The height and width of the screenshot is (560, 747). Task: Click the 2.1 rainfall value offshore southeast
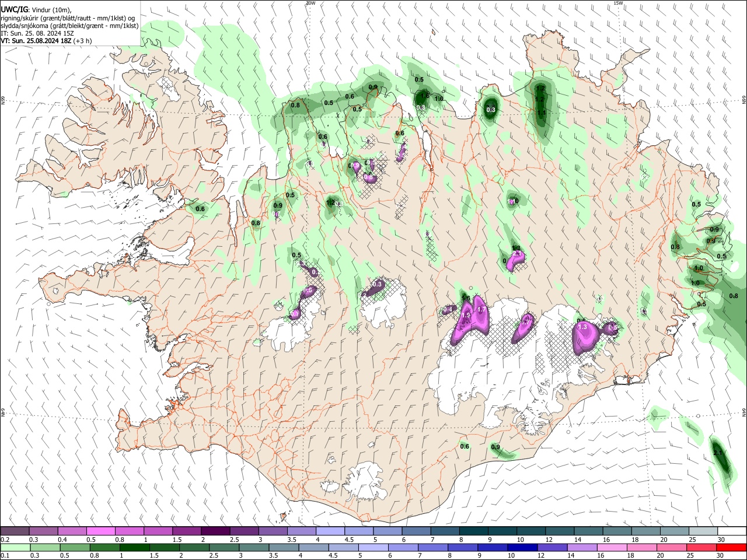(x=718, y=453)
